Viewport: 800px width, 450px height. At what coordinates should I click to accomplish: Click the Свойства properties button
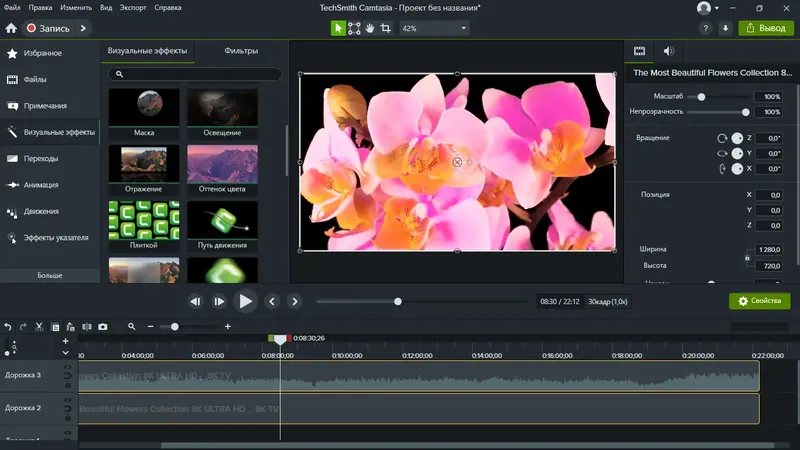pyautogui.click(x=759, y=300)
